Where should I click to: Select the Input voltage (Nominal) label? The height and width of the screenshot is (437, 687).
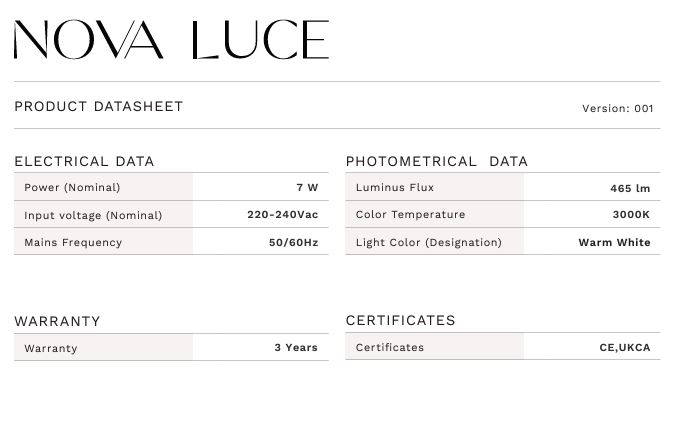click(93, 215)
